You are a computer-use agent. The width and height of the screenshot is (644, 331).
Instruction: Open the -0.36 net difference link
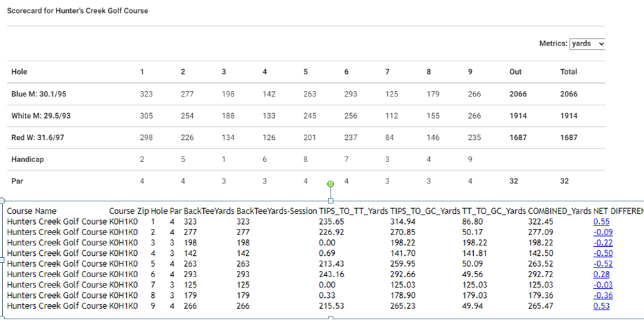(603, 296)
